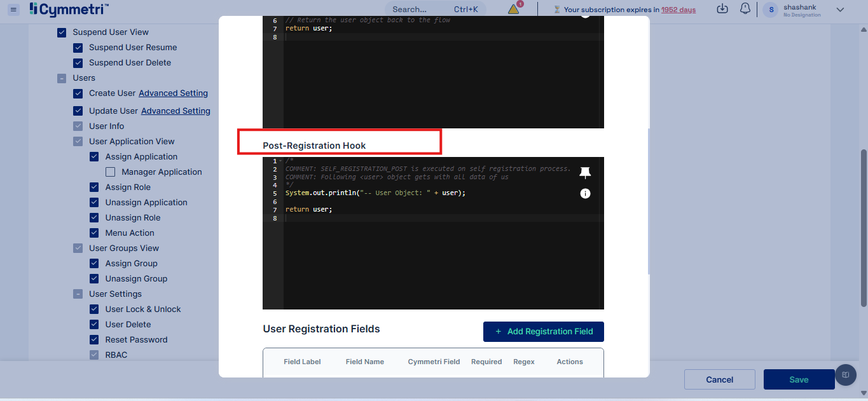Toggle the Menu Action checkbox
868x401 pixels.
point(94,233)
